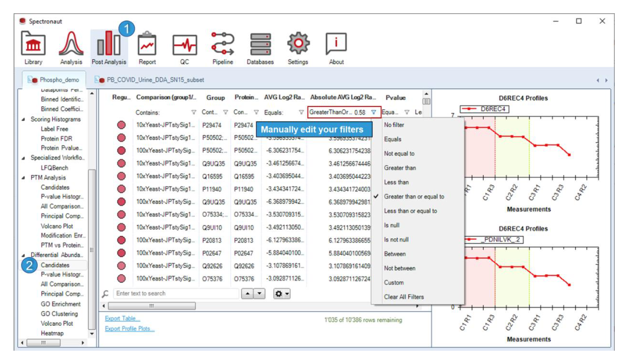Sort by Group column header
The height and width of the screenshot is (364, 628).
click(x=215, y=98)
